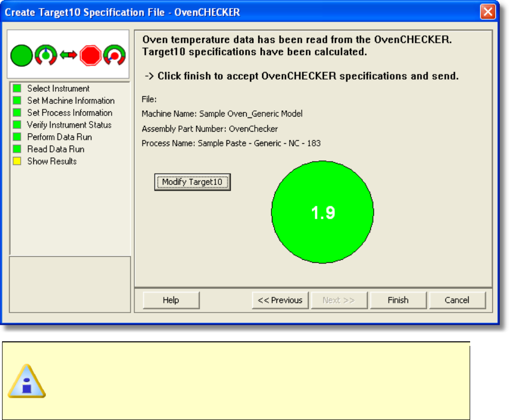This screenshot has height=420, width=509.
Task: Click yellow square beside Show Results
Action: pos(17,161)
